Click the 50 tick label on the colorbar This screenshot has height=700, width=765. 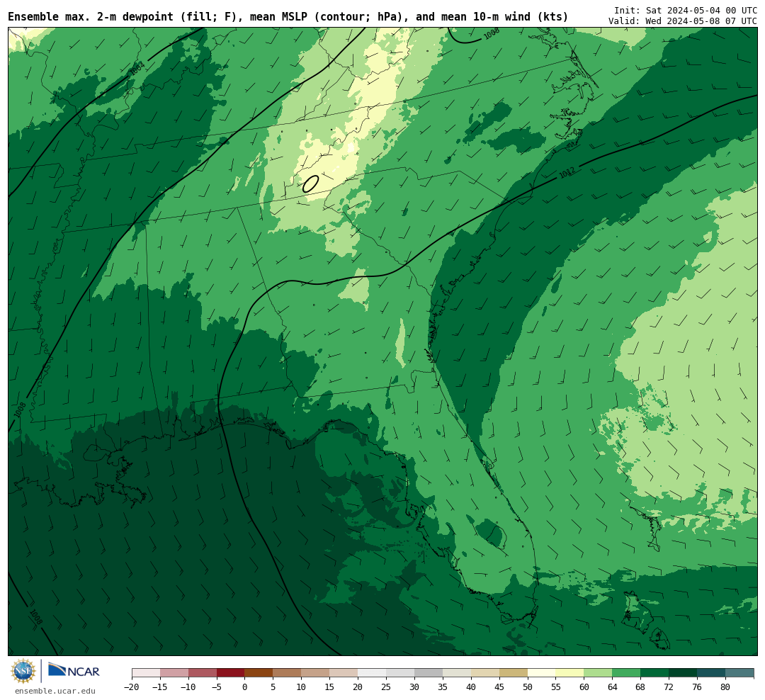coord(528,687)
